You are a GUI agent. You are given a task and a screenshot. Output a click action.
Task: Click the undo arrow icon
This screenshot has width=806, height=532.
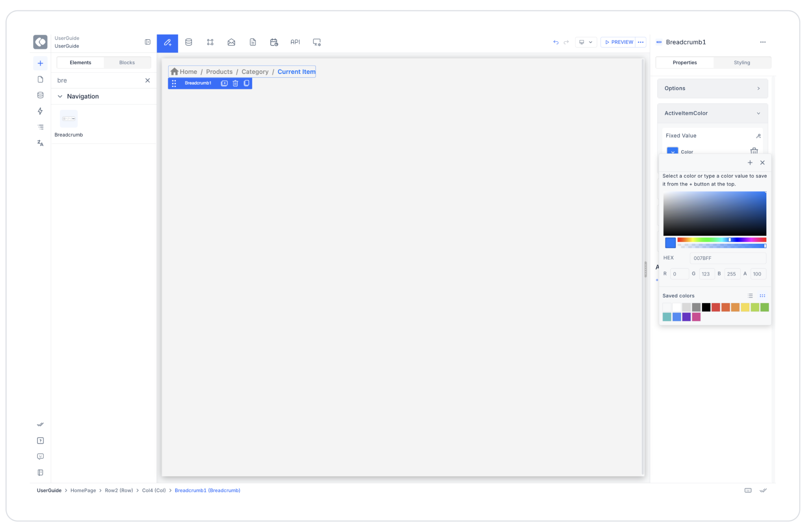556,42
